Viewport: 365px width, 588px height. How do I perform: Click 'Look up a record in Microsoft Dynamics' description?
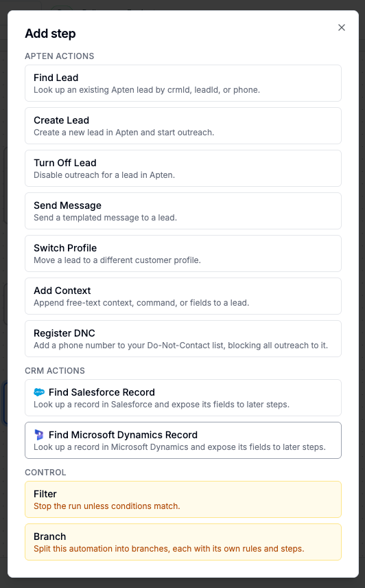point(180,447)
